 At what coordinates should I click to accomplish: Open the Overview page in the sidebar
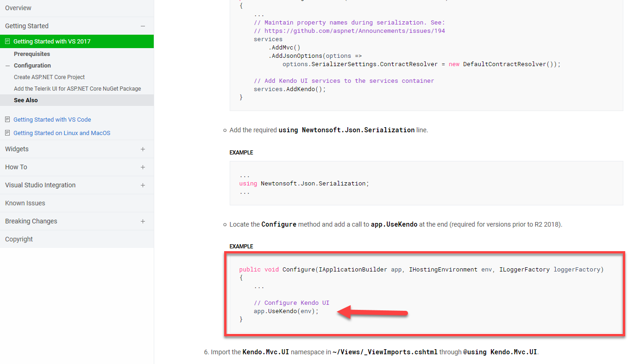click(x=19, y=8)
